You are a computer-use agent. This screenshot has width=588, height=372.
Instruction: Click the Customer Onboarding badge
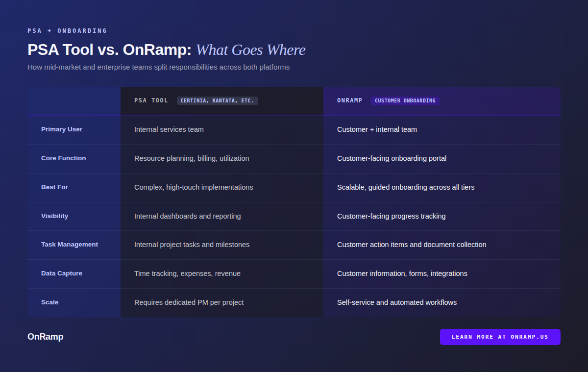pyautogui.click(x=405, y=100)
